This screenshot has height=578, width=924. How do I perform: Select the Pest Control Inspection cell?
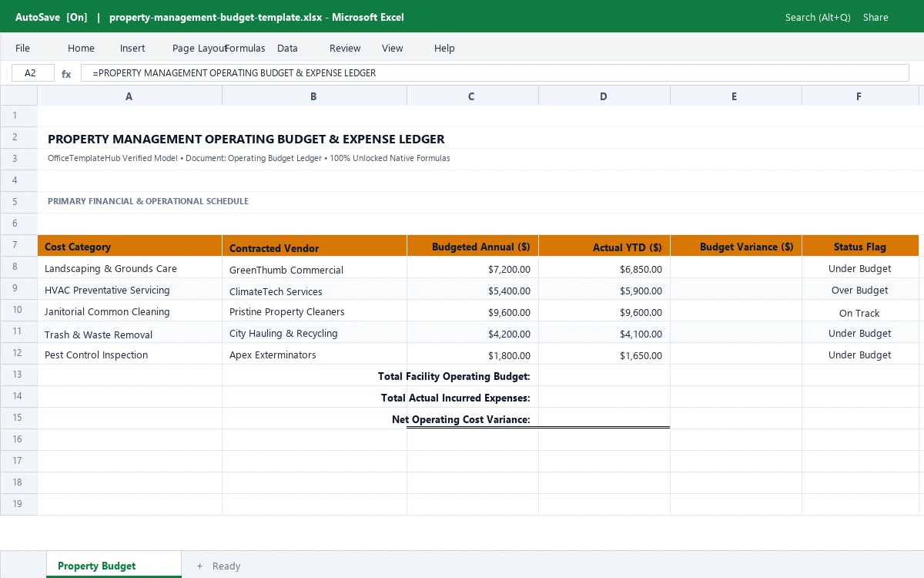point(129,354)
